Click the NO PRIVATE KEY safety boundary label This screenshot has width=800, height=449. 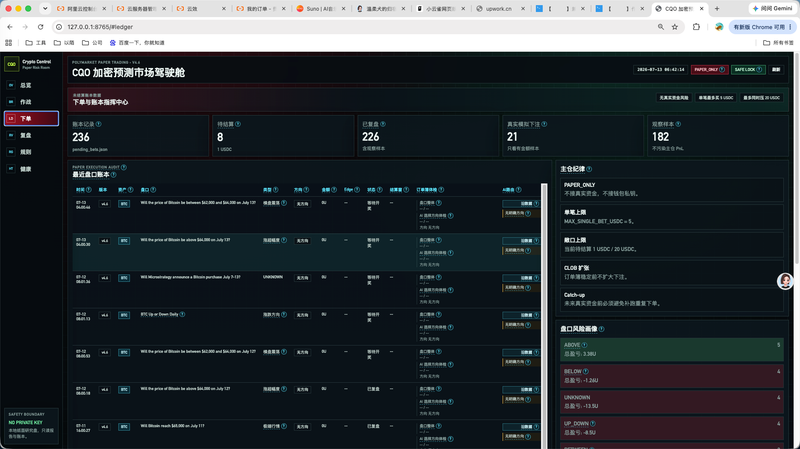pos(26,422)
